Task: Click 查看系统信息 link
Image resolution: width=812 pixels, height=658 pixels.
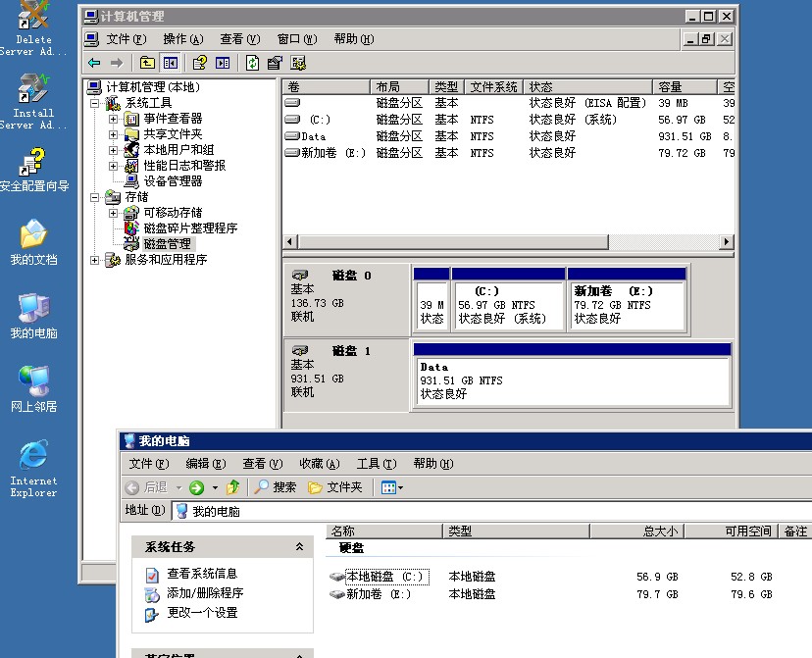Action: [x=202, y=574]
